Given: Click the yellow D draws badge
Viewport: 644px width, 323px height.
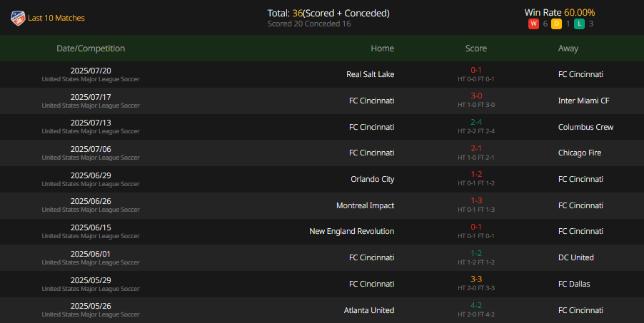Looking at the screenshot, I should (x=556, y=24).
